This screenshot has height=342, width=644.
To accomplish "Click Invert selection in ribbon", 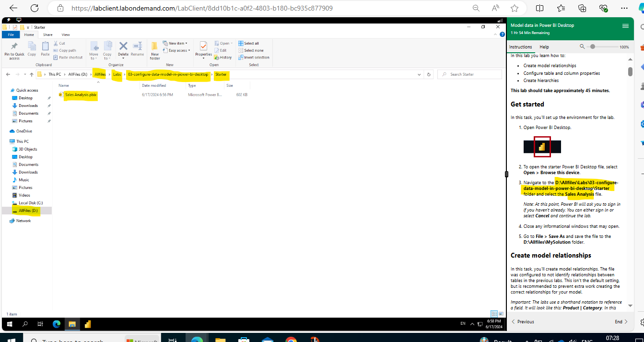I will tap(254, 57).
